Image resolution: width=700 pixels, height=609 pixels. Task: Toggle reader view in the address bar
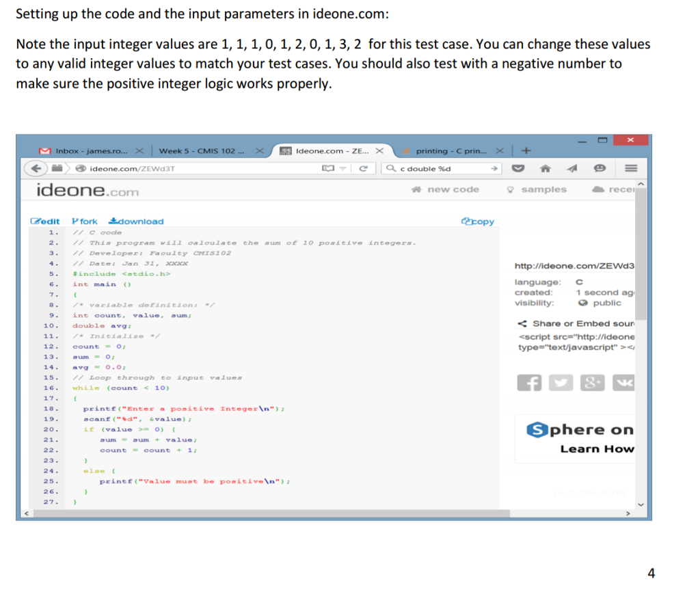(x=329, y=168)
